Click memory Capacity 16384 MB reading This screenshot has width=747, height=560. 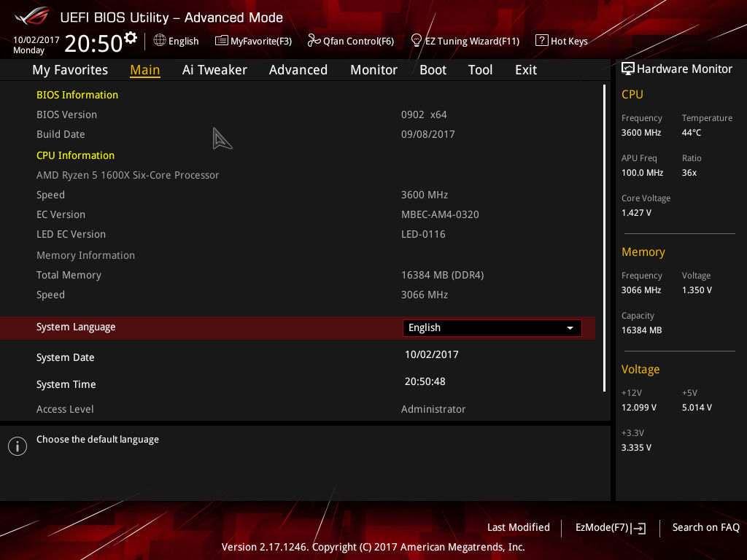tap(641, 330)
